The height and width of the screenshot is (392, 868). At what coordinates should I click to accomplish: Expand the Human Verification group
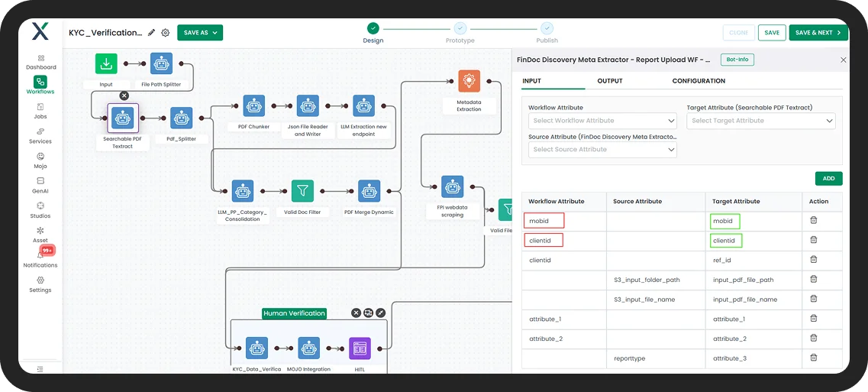tap(381, 313)
